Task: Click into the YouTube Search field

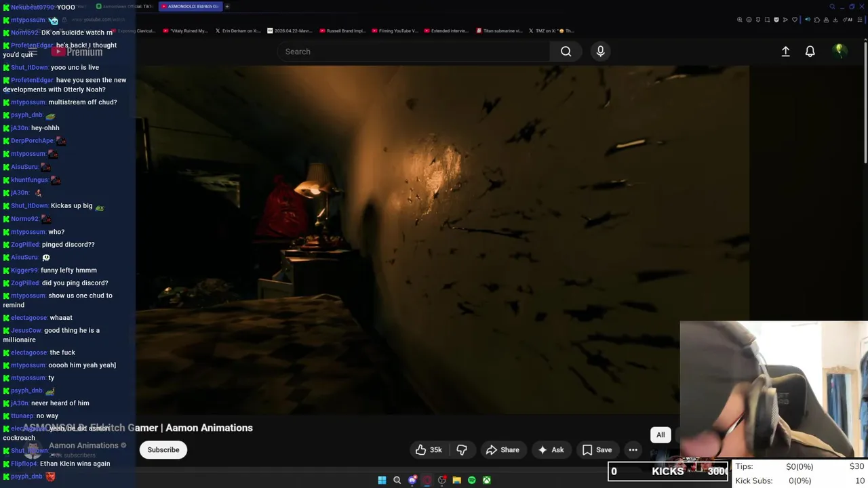Action: coord(414,52)
